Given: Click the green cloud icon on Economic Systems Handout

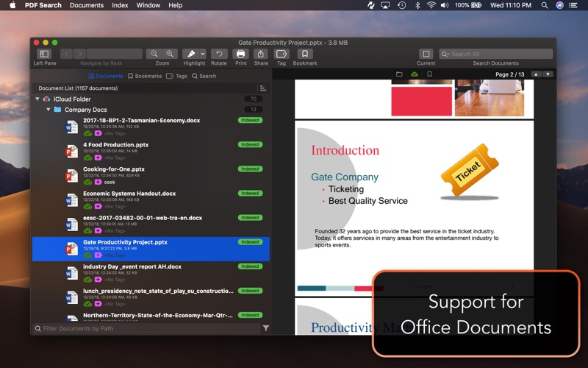Looking at the screenshot, I should click(x=87, y=207).
